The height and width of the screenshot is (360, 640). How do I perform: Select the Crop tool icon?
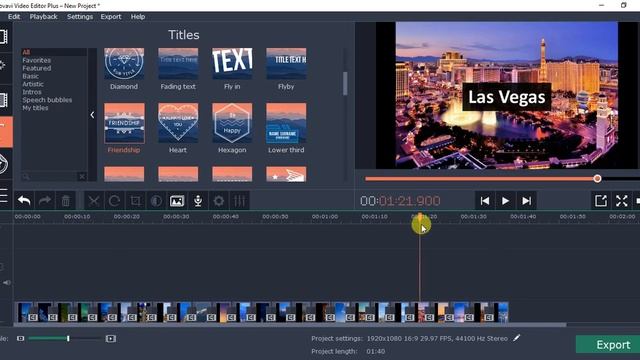[x=136, y=200]
